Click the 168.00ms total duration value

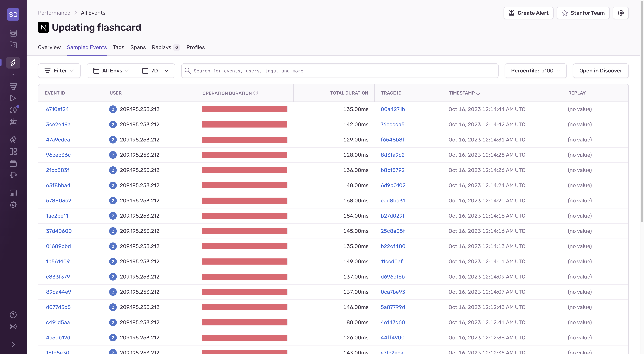pyautogui.click(x=356, y=201)
